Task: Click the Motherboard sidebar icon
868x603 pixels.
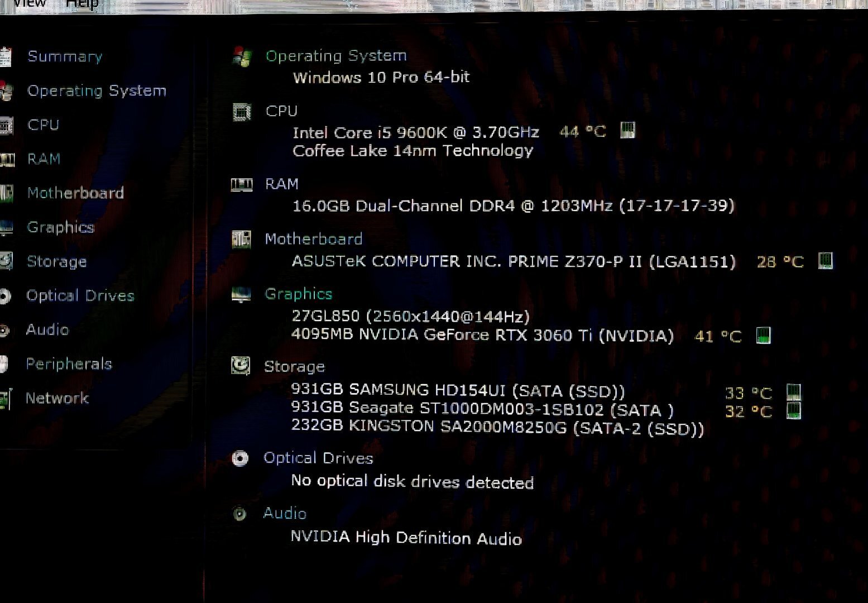Action: point(6,193)
